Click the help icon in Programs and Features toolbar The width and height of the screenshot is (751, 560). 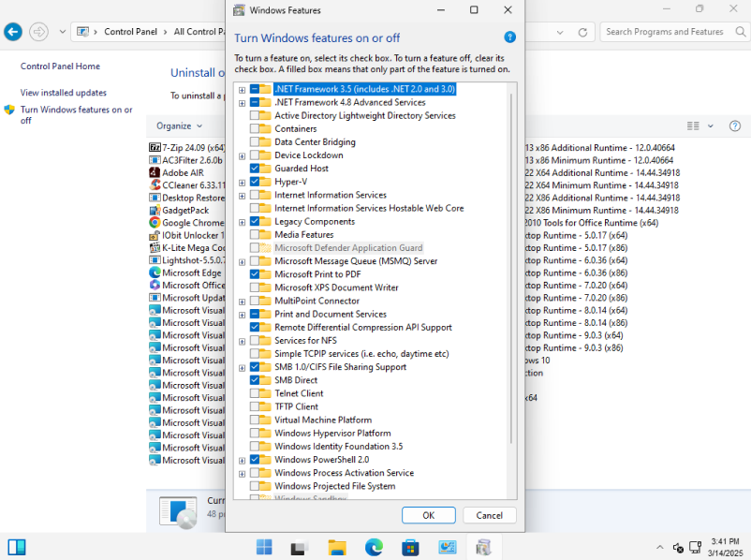click(x=735, y=126)
